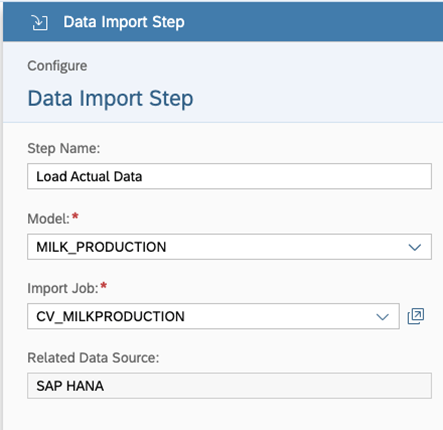This screenshot has width=443, height=430.
Task: Focus the Step Name input field
Action: point(229,176)
